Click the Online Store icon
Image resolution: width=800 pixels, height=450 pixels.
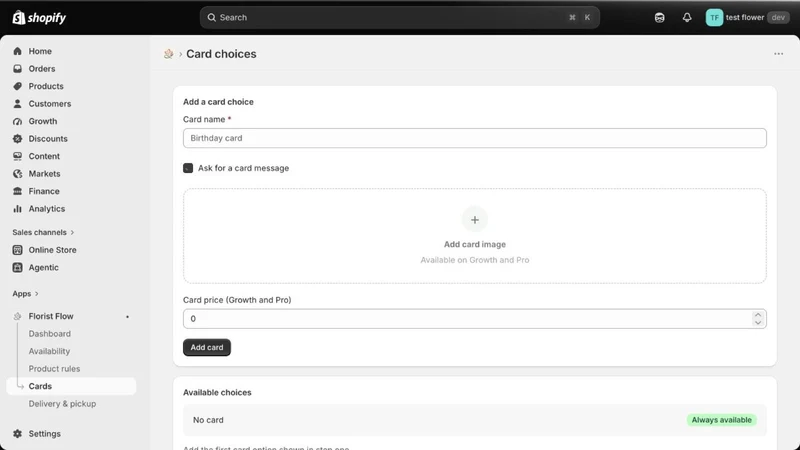click(17, 250)
